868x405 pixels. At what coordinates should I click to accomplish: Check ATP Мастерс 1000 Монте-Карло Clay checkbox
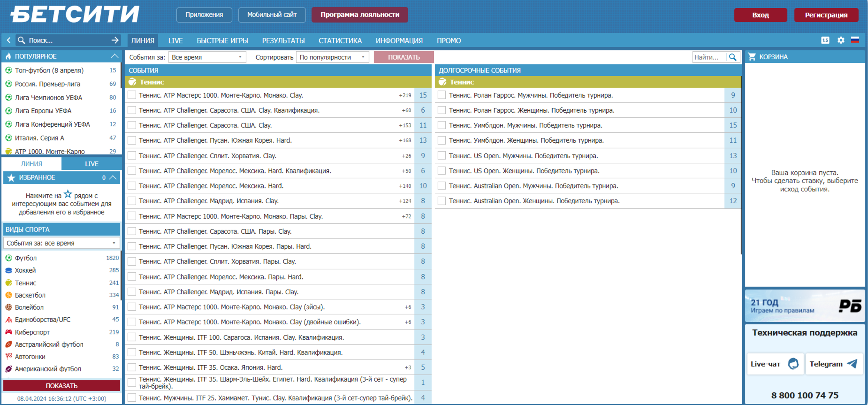click(132, 95)
